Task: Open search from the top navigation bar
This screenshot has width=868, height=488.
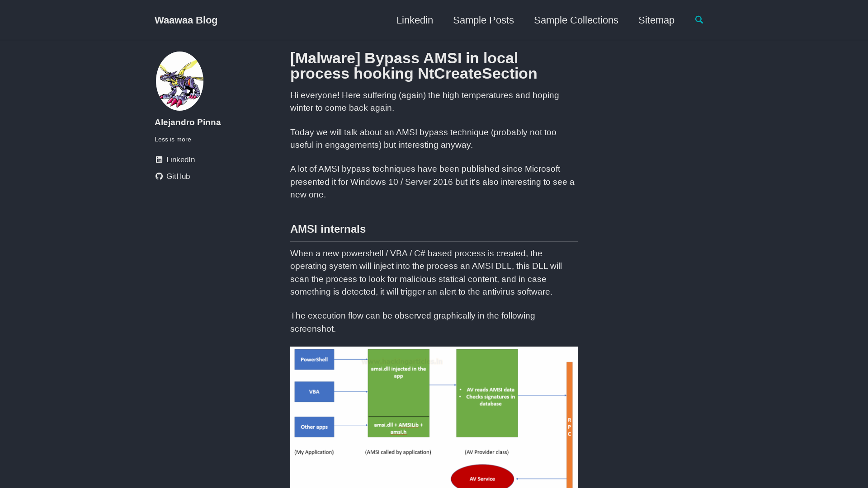Action: pyautogui.click(x=699, y=20)
